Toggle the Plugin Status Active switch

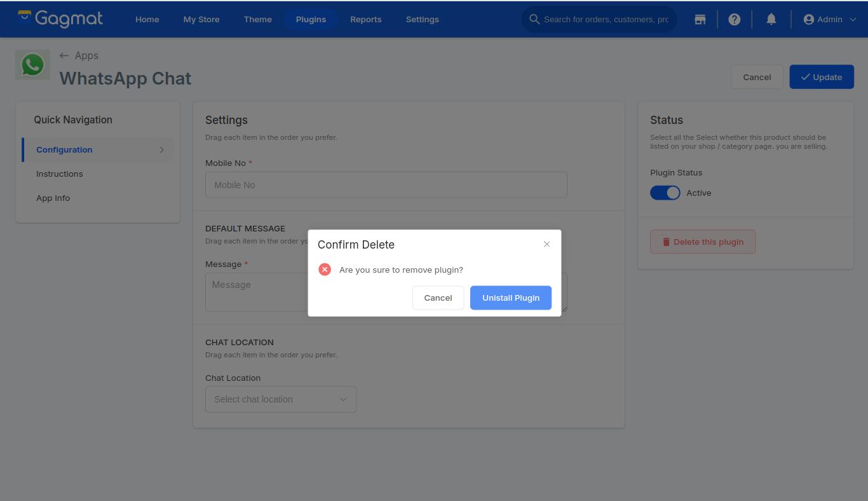tap(665, 193)
